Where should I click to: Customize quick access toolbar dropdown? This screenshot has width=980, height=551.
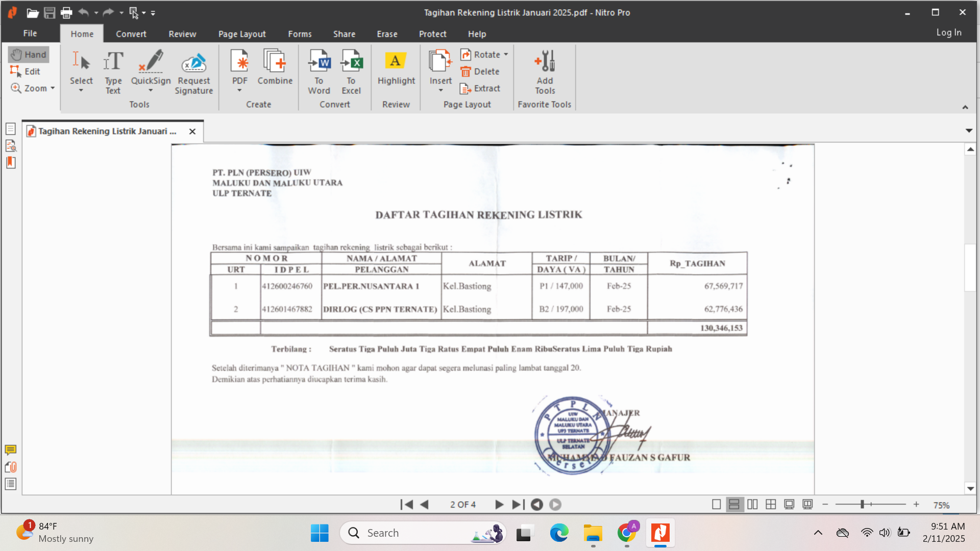point(153,13)
